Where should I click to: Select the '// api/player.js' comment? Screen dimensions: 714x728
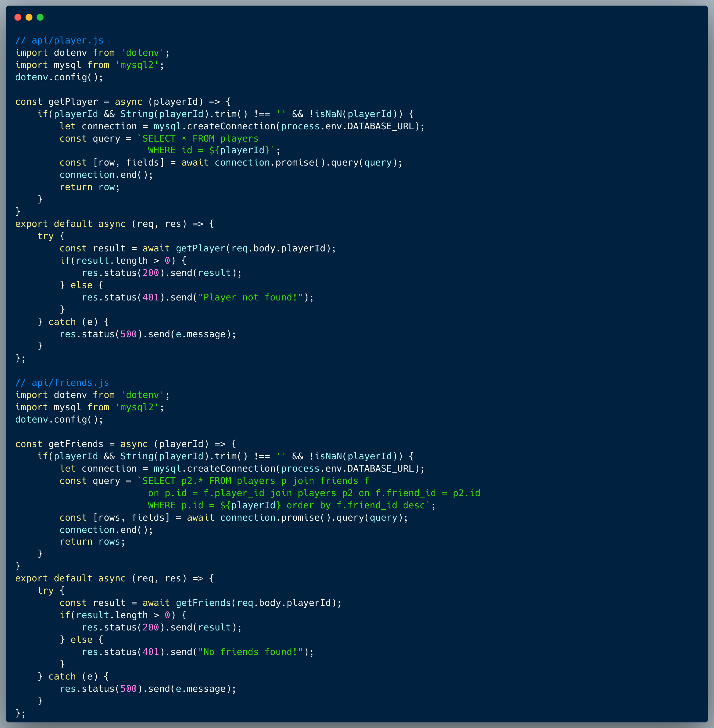pyautogui.click(x=59, y=40)
